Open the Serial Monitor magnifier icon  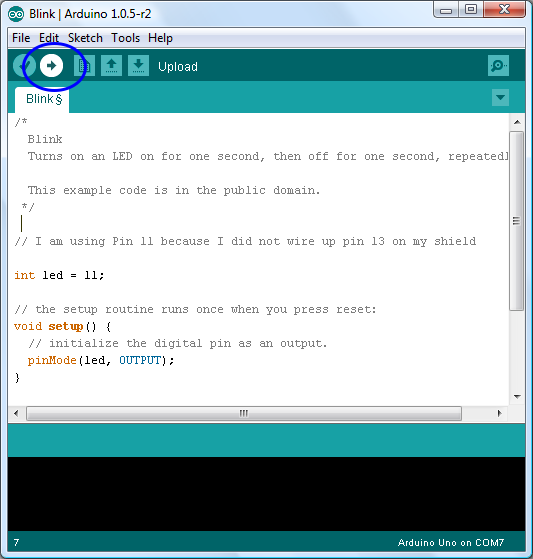click(x=498, y=66)
